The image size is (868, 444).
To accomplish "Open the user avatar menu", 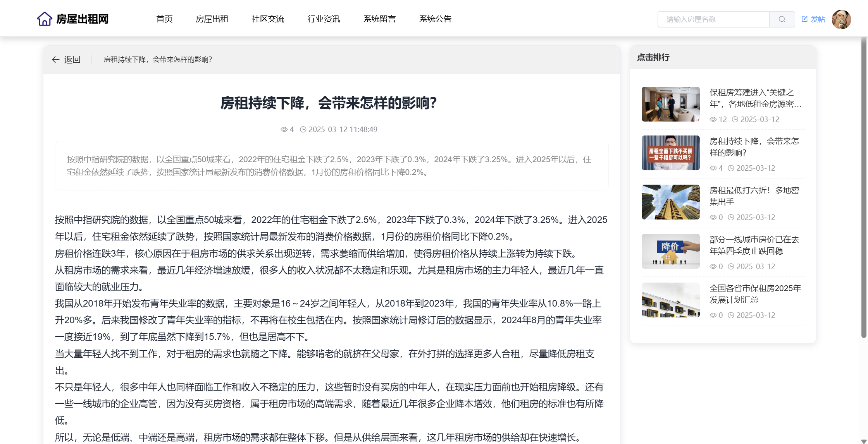I will click(x=841, y=19).
